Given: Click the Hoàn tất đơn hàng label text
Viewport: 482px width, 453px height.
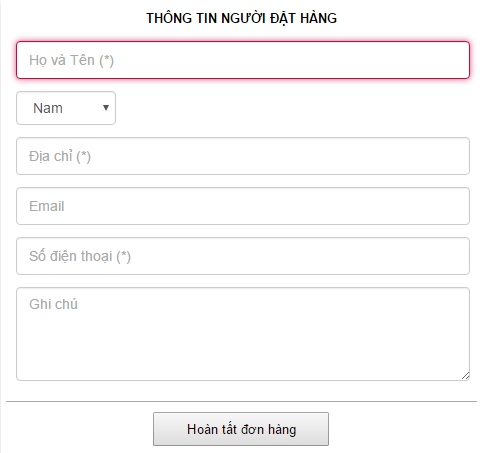Looking at the screenshot, I should click(x=241, y=429).
